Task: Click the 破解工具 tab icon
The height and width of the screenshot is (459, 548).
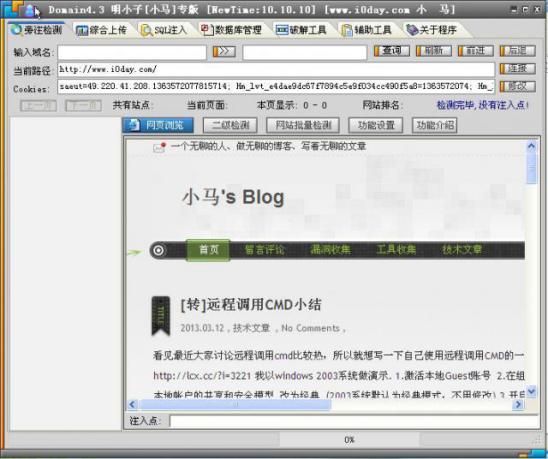Action: [x=282, y=30]
